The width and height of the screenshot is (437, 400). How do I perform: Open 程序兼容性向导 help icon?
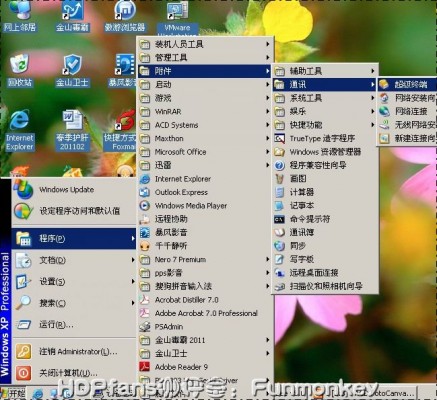point(279,165)
